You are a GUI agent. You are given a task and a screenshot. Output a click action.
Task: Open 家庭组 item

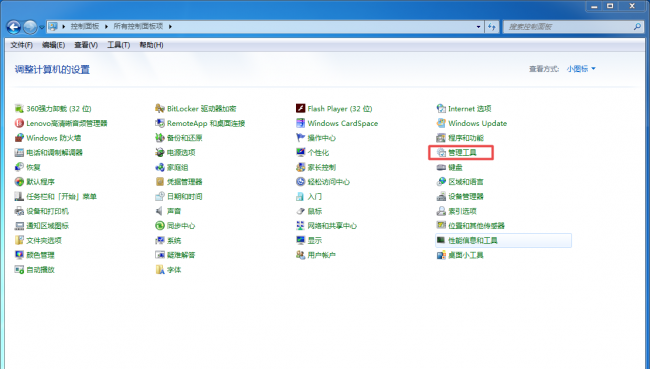click(x=172, y=167)
